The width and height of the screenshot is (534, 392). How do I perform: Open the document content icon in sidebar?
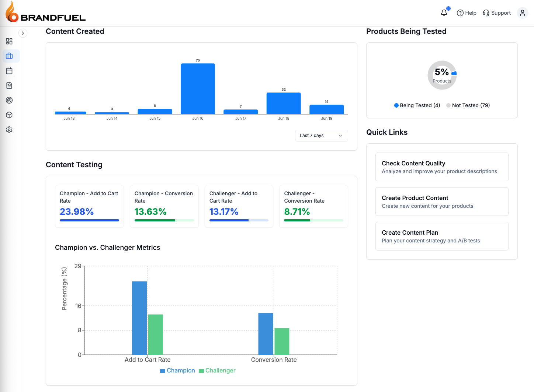tap(9, 85)
